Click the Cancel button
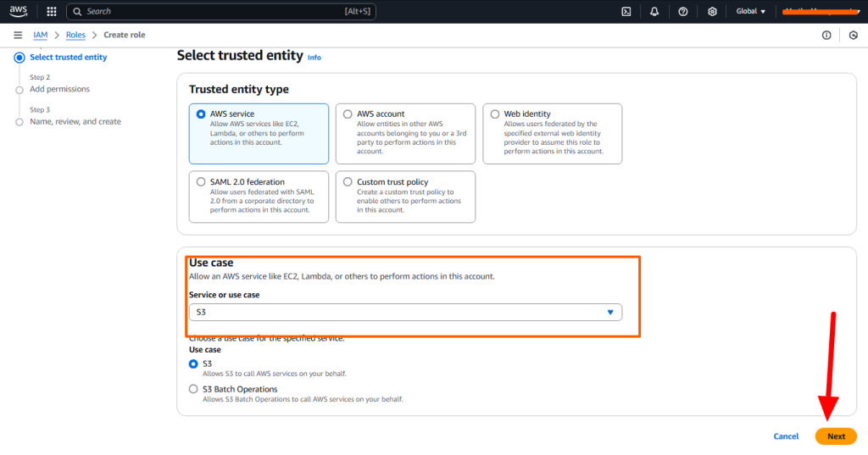The width and height of the screenshot is (868, 455). pos(786,436)
